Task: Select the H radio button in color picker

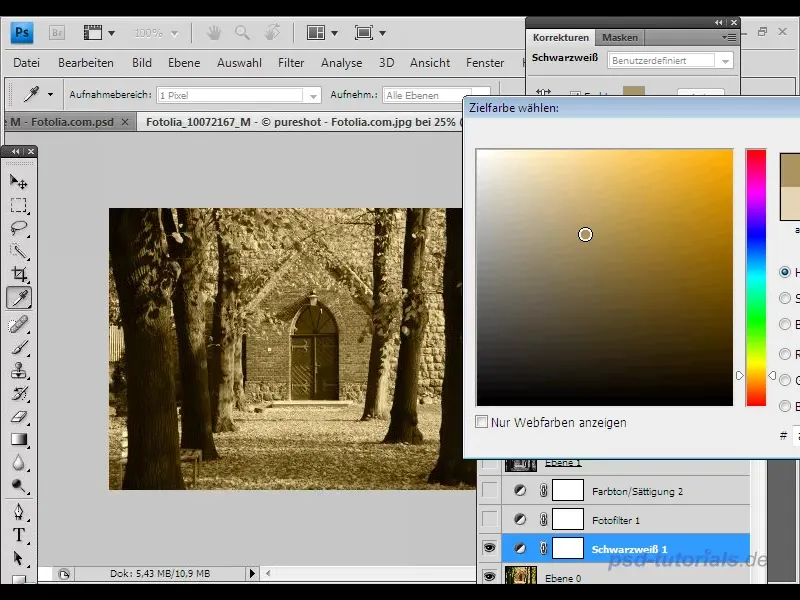Action: click(785, 272)
